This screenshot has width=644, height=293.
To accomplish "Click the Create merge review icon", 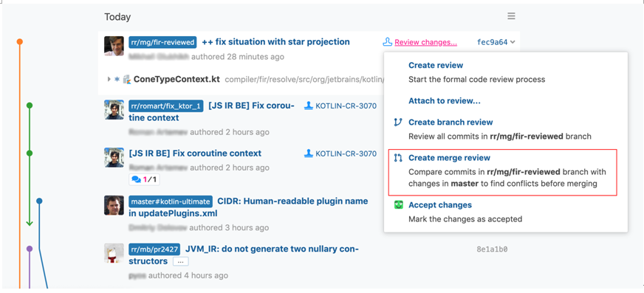I will (397, 158).
